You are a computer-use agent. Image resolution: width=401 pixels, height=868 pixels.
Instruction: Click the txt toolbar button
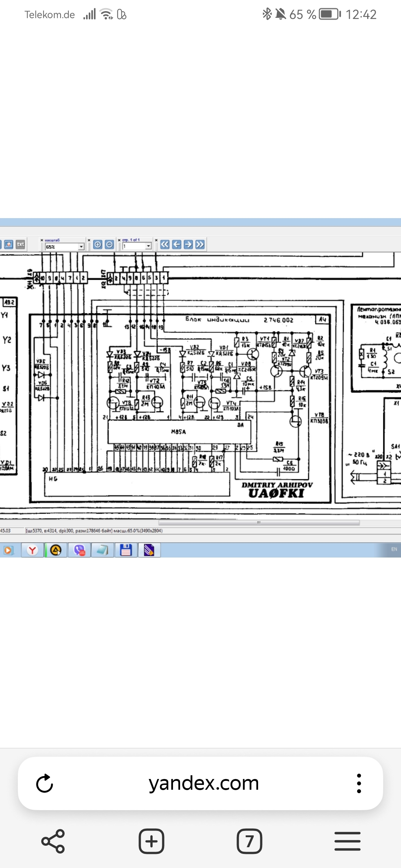coord(20,244)
